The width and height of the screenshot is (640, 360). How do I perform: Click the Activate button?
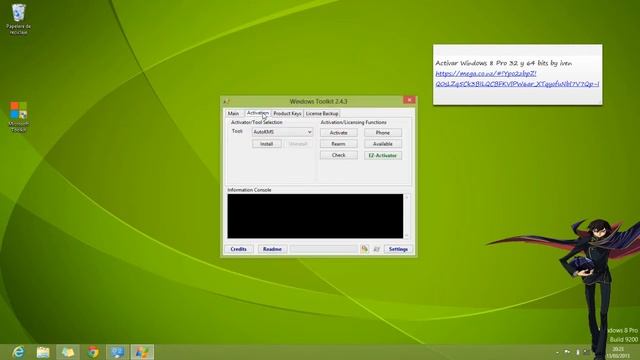click(x=338, y=133)
